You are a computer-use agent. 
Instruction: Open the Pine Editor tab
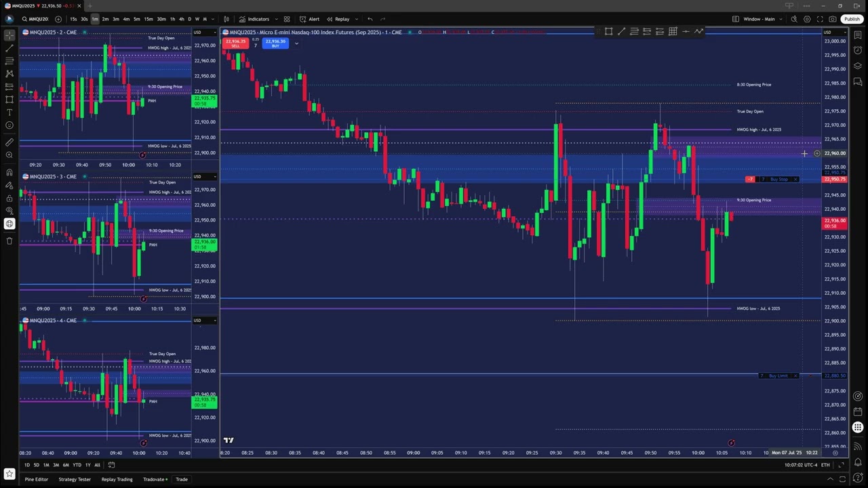pyautogui.click(x=37, y=479)
